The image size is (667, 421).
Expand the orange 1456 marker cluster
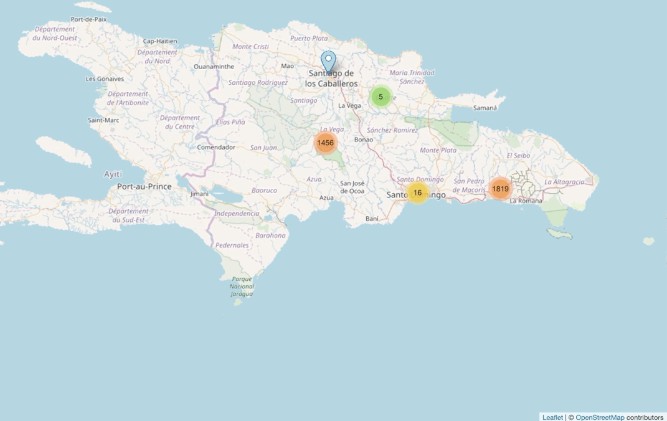[325, 143]
